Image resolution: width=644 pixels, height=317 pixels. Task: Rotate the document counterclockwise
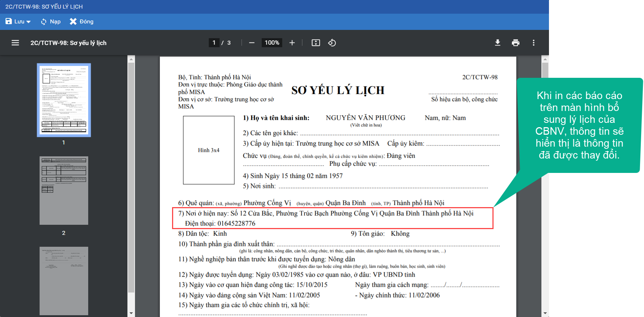[332, 43]
